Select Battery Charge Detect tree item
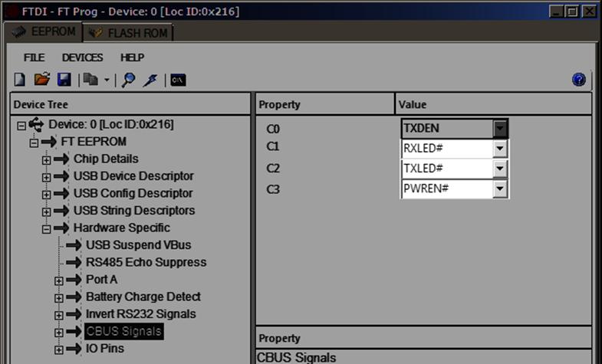Image resolution: width=602 pixels, height=364 pixels. pyautogui.click(x=143, y=297)
